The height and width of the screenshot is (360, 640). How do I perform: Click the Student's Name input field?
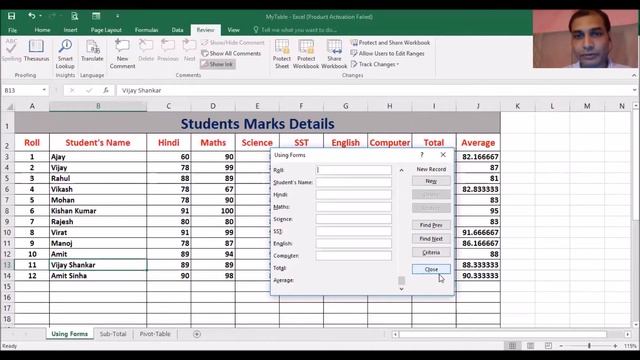[353, 182]
